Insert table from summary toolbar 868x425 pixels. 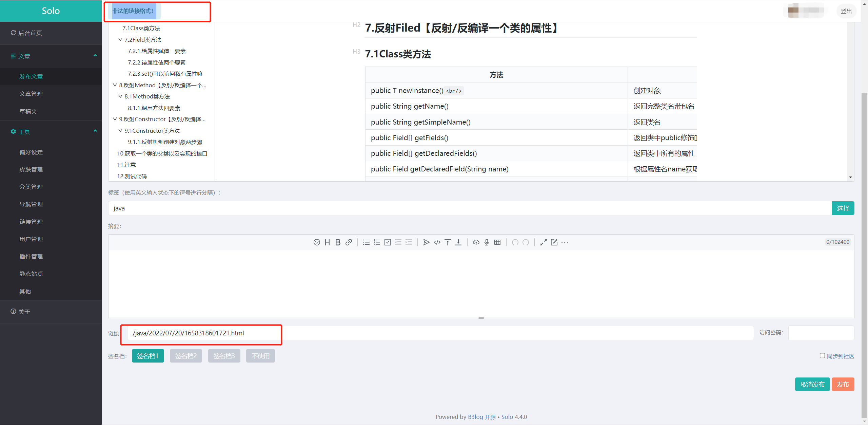(x=497, y=242)
